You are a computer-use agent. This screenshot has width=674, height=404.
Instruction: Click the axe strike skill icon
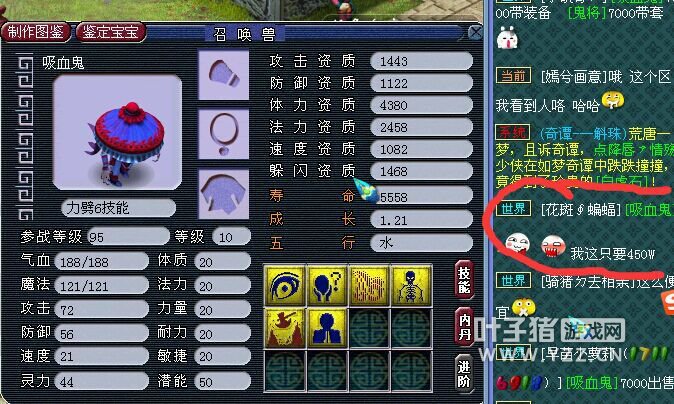click(x=285, y=328)
